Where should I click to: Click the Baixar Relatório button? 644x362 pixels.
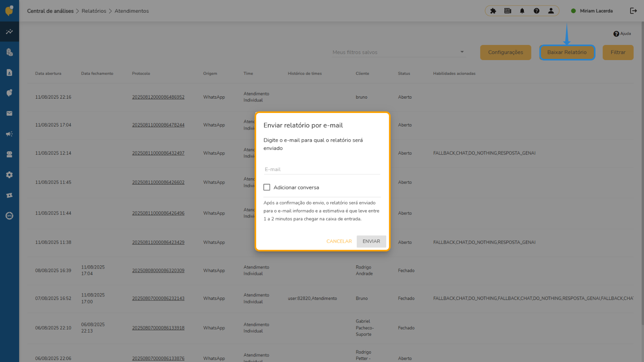[x=567, y=53]
